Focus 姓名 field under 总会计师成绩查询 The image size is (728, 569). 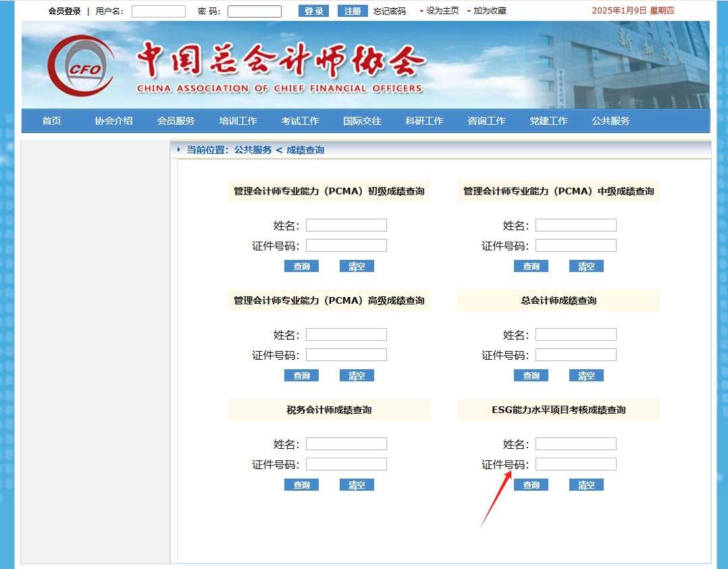575,334
